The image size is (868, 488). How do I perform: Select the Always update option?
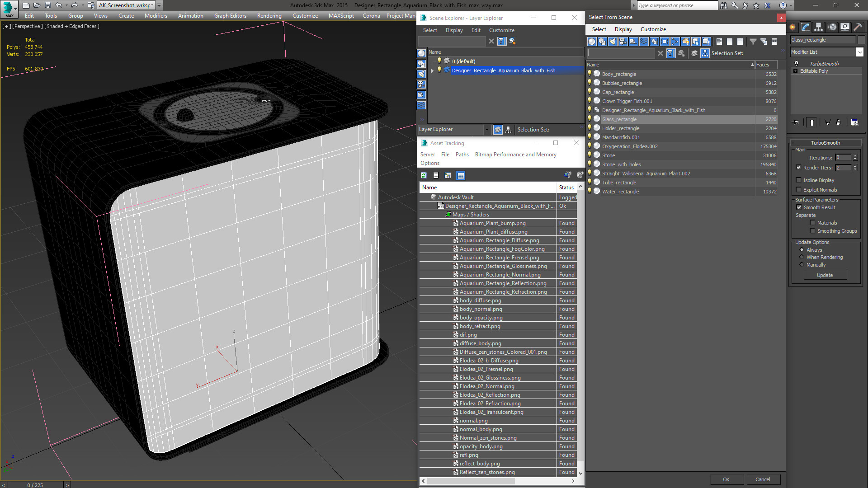coord(802,250)
